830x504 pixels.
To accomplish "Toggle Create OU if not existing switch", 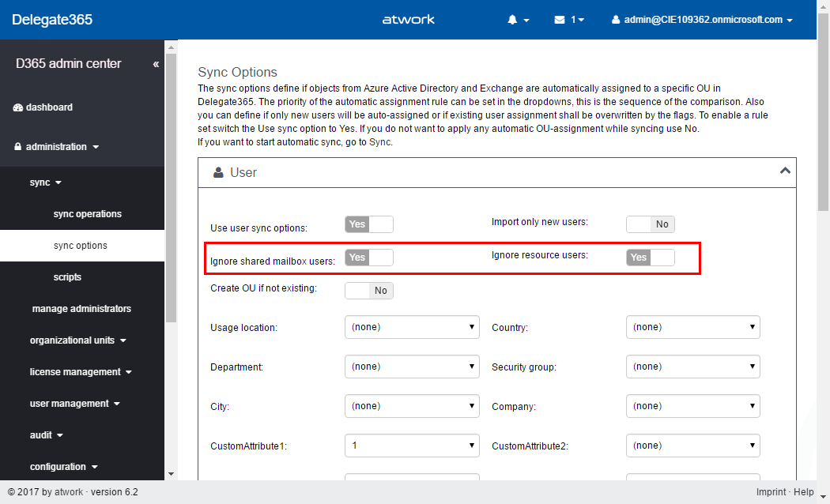I will 369,291.
